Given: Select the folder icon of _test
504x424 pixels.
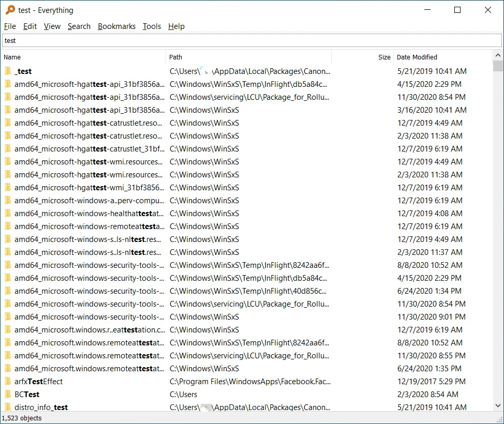Looking at the screenshot, I should point(8,71).
